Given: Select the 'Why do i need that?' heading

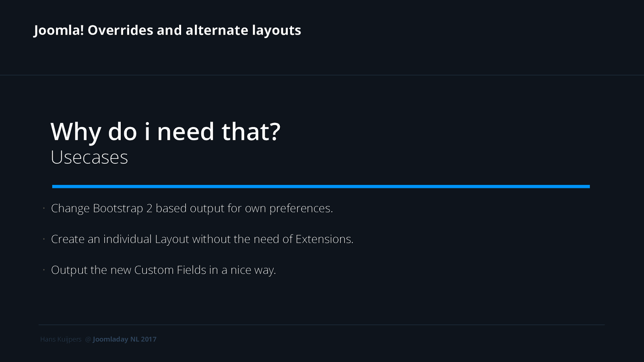Looking at the screenshot, I should 165,132.
